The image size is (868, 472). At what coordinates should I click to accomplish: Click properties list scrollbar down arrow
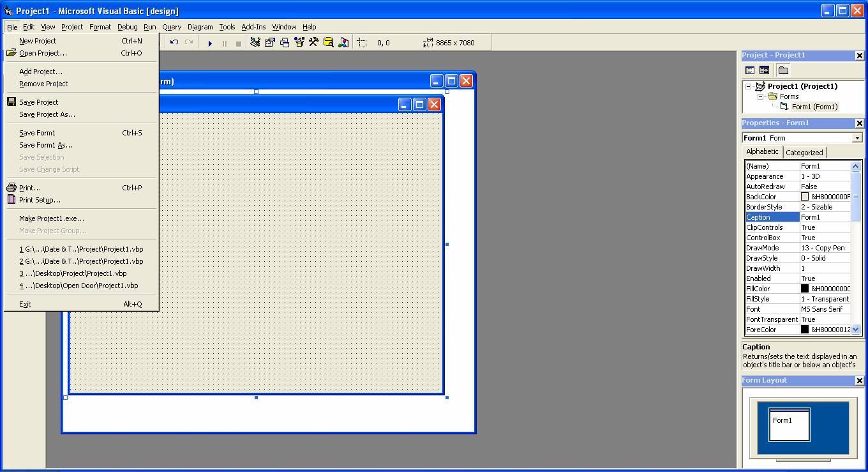click(856, 330)
